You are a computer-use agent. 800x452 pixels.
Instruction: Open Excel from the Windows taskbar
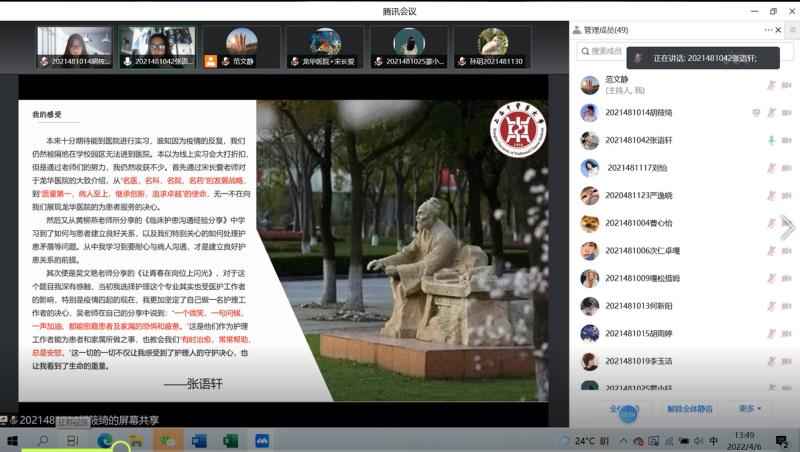(x=230, y=440)
